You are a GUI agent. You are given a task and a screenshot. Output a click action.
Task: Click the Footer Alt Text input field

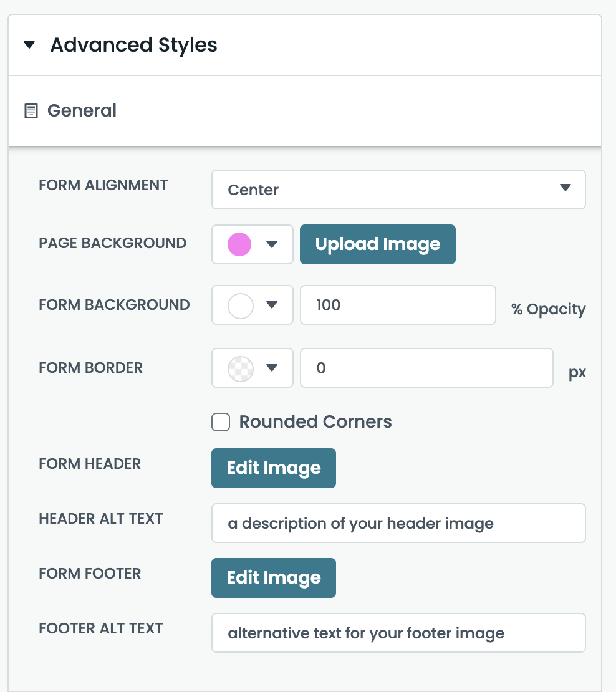click(398, 633)
